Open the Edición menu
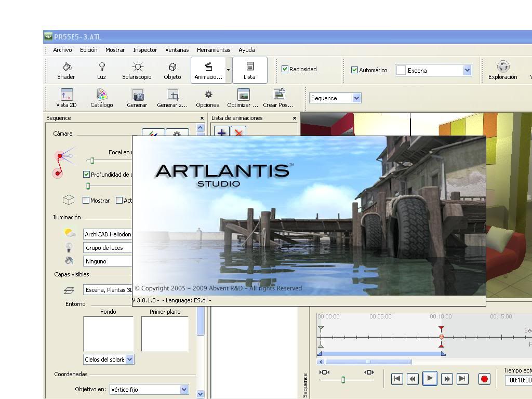The width and height of the screenshot is (532, 399). [x=88, y=50]
